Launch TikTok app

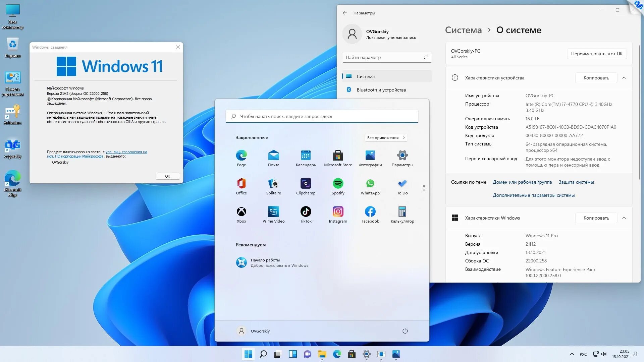[306, 211]
